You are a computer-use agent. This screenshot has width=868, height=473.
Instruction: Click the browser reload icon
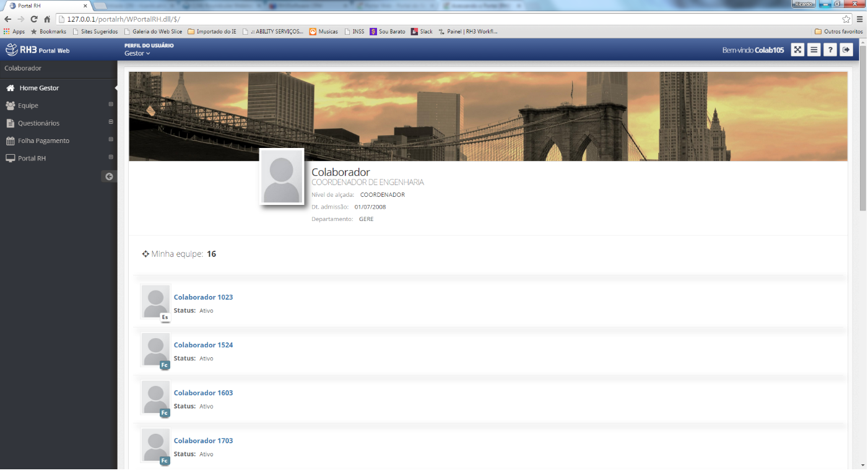(34, 19)
